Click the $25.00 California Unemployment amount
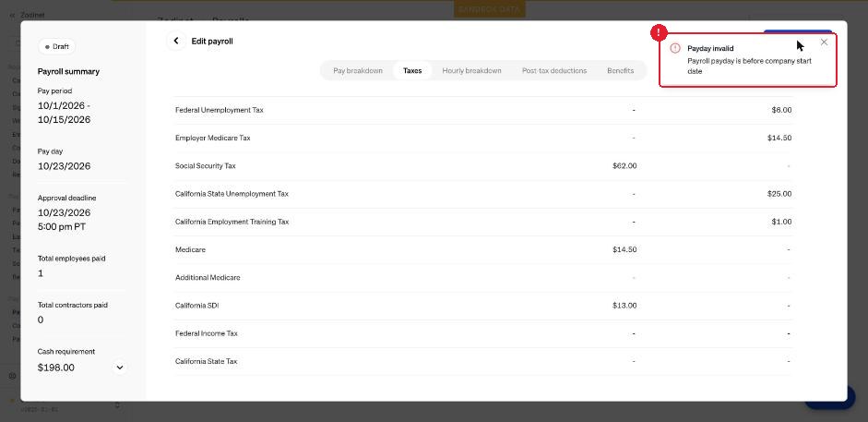 point(779,194)
